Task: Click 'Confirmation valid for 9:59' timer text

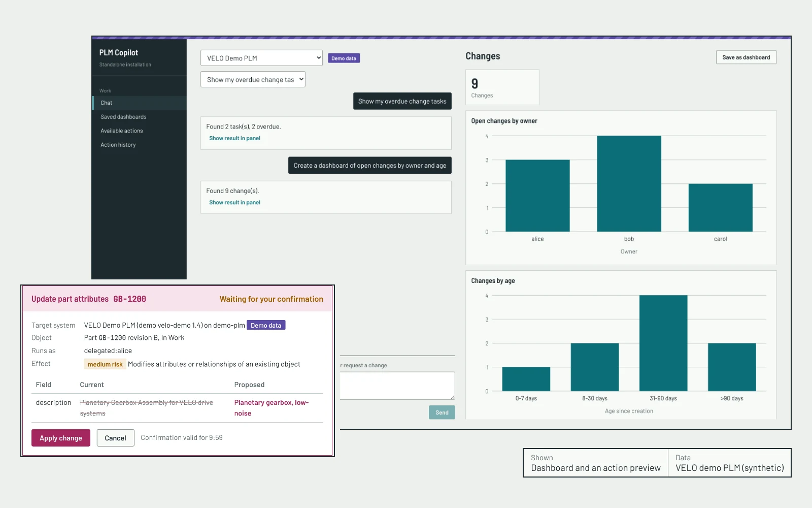Action: (182, 437)
